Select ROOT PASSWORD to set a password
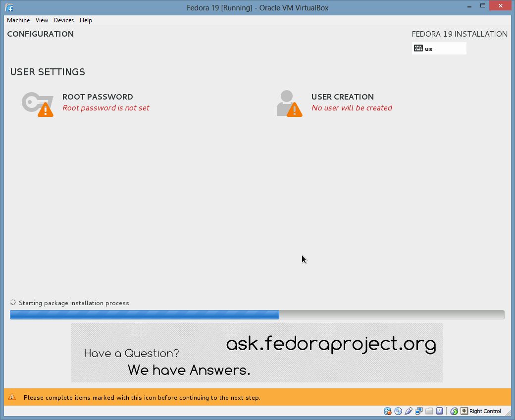This screenshot has height=420, width=515. point(98,97)
